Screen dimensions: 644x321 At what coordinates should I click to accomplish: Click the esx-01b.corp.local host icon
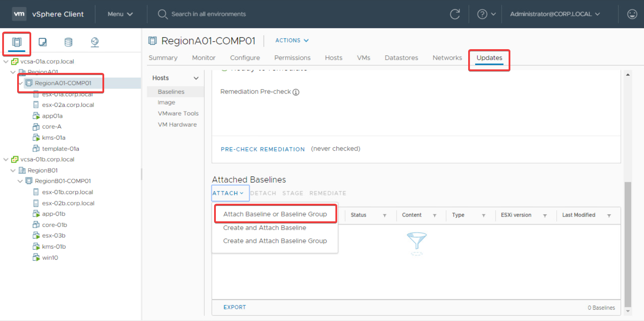36,192
